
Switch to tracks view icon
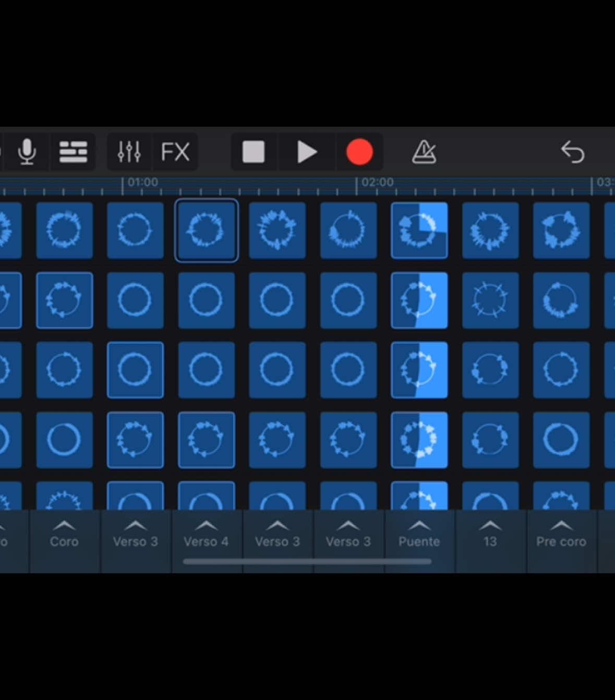pyautogui.click(x=73, y=152)
